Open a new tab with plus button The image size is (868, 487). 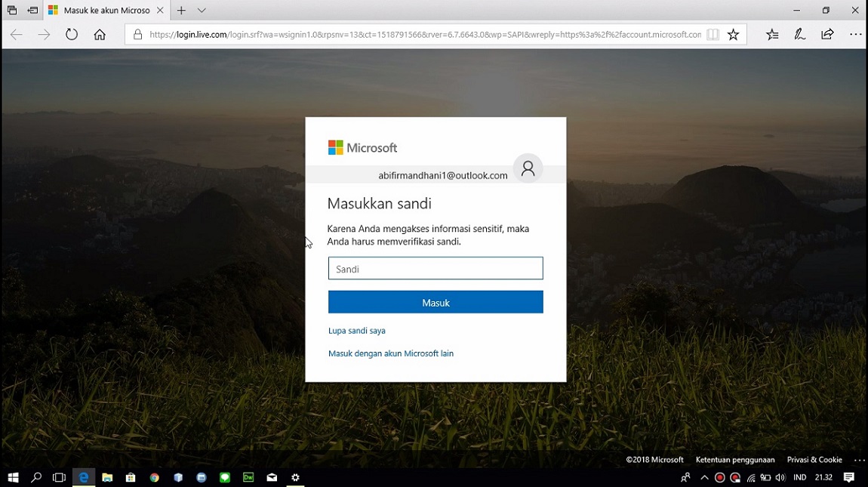(x=181, y=11)
